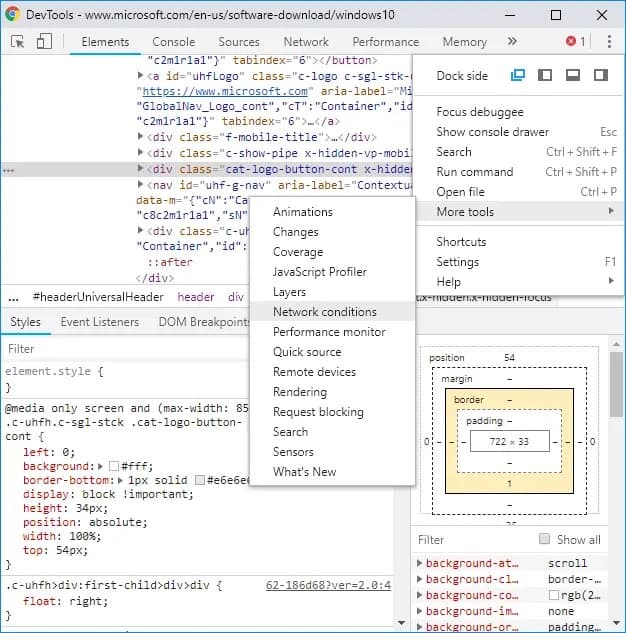
Task: Click the Chrome icon in title bar
Action: pyautogui.click(x=13, y=15)
